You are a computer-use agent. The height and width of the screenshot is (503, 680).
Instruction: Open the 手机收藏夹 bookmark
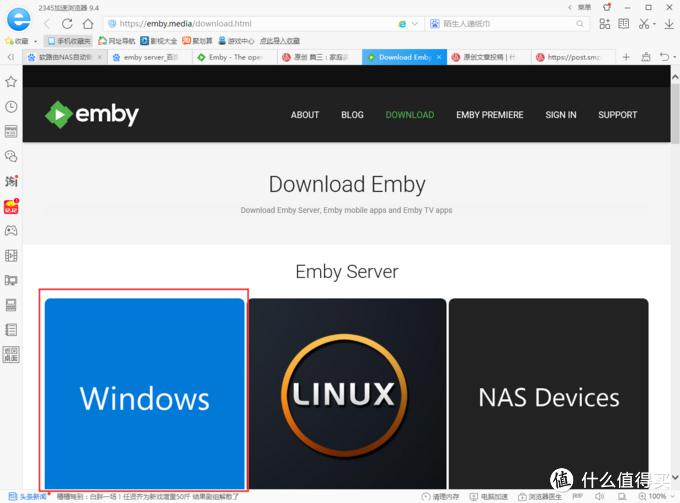tap(69, 41)
